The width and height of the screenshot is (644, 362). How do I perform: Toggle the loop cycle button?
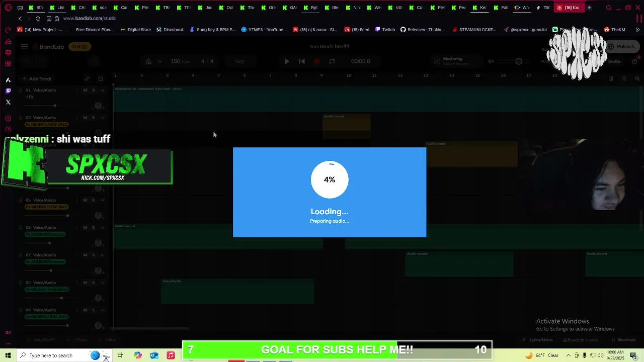(x=332, y=61)
